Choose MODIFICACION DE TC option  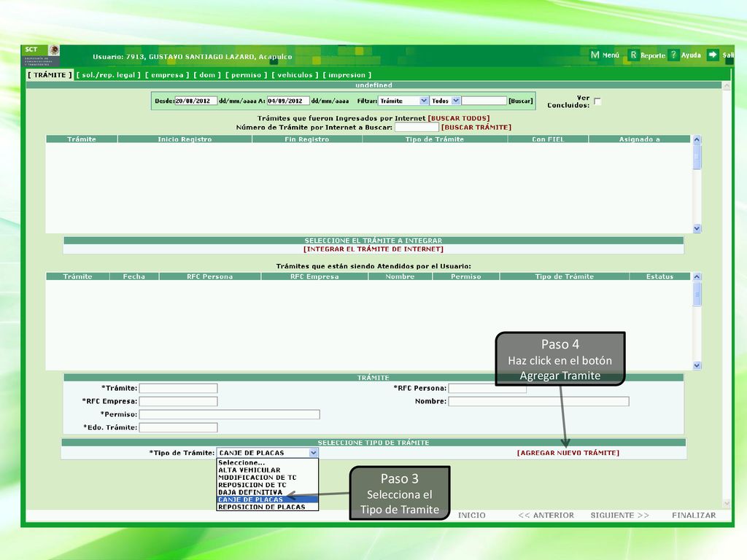(267, 477)
